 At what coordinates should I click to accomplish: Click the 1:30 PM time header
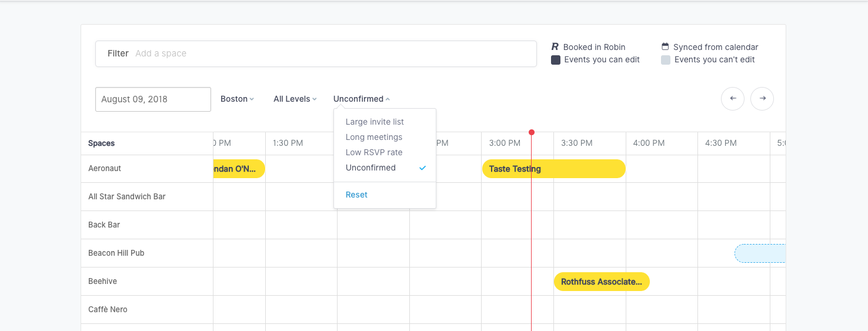pyautogui.click(x=288, y=143)
